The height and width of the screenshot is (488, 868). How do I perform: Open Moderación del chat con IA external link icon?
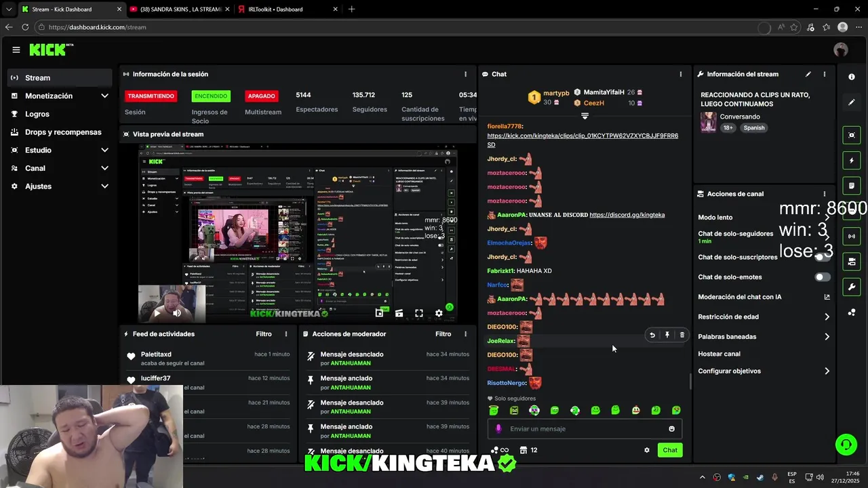pos(827,297)
